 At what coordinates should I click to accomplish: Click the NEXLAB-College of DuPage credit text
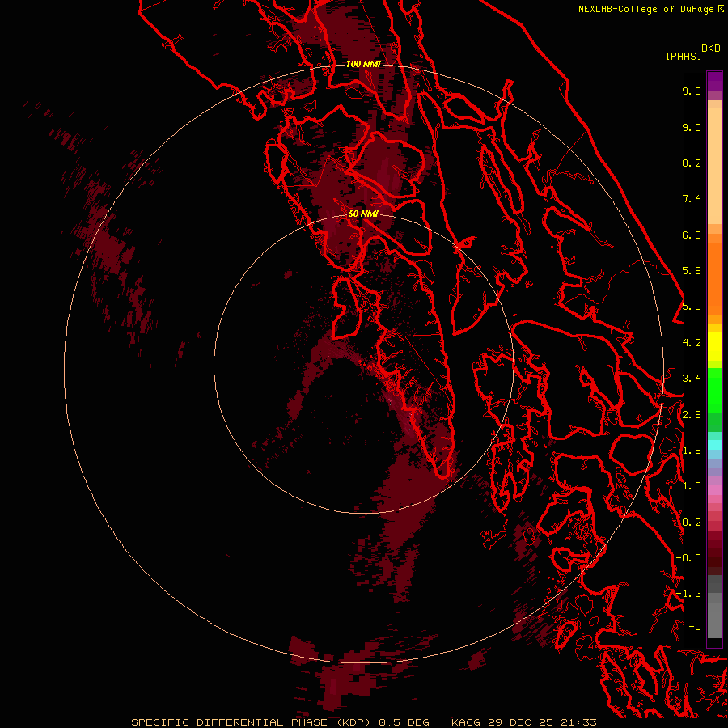(x=646, y=9)
